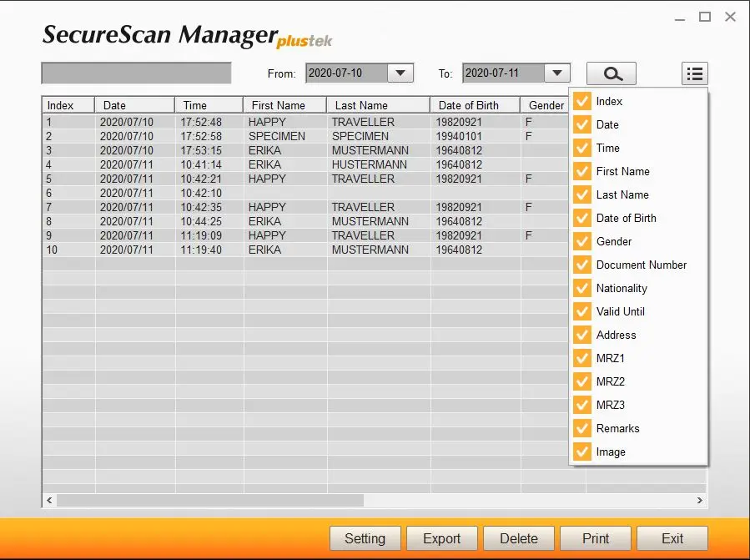Click the First Name column header

click(285, 105)
